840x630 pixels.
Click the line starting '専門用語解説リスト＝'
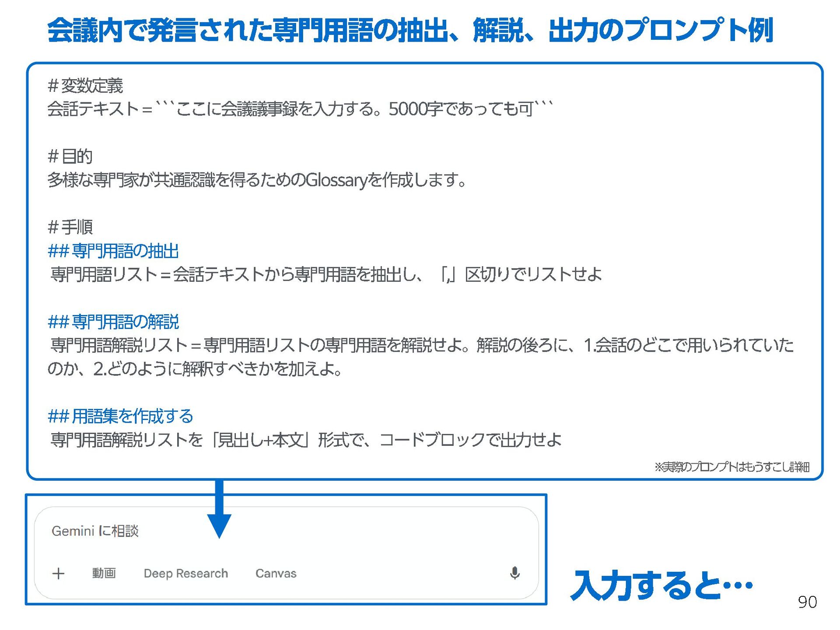click(422, 345)
